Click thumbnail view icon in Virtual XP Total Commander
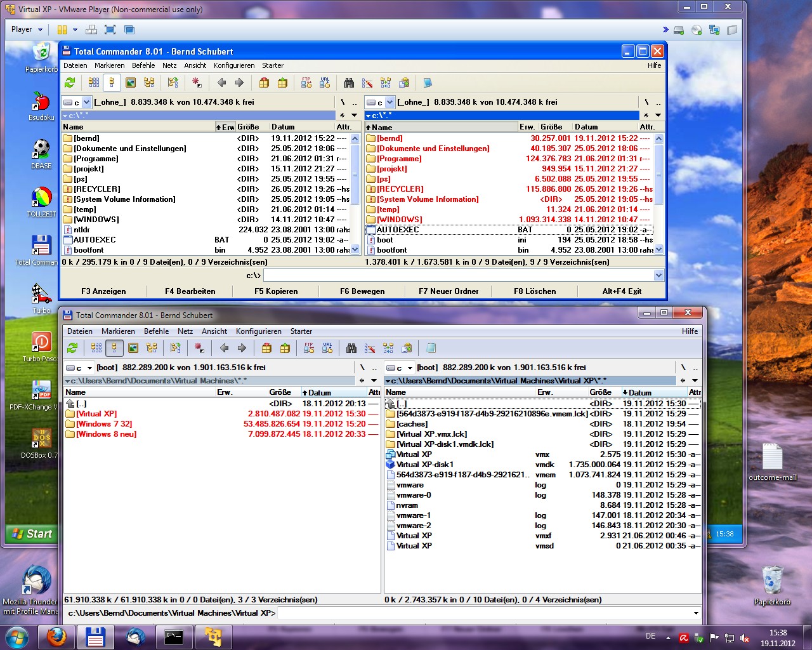Viewport: 812px width, 650px height. [131, 83]
